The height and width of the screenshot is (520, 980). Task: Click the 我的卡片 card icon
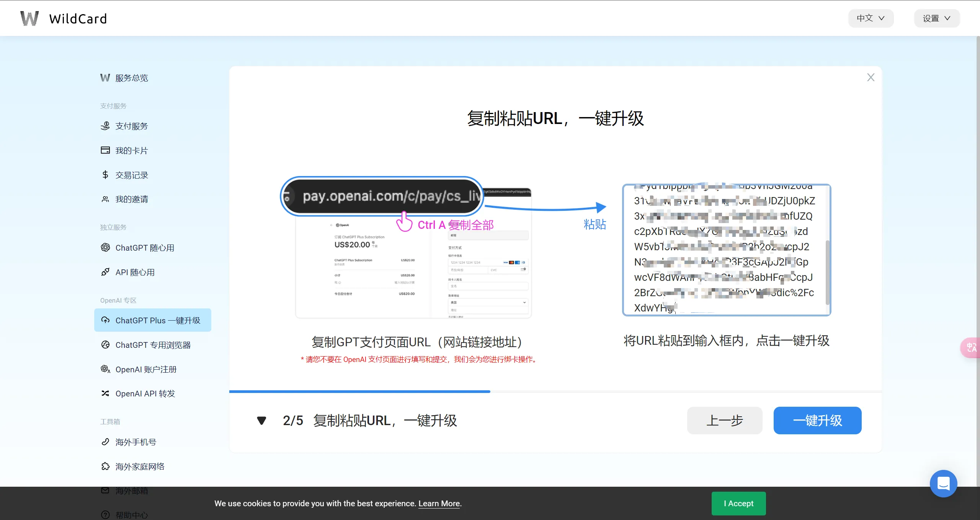click(x=105, y=150)
